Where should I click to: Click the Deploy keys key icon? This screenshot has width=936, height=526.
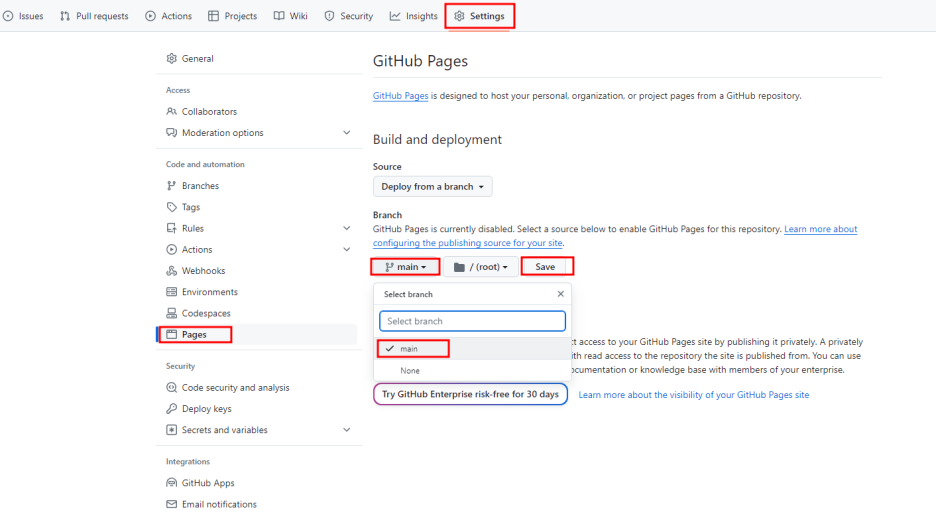[x=172, y=408]
